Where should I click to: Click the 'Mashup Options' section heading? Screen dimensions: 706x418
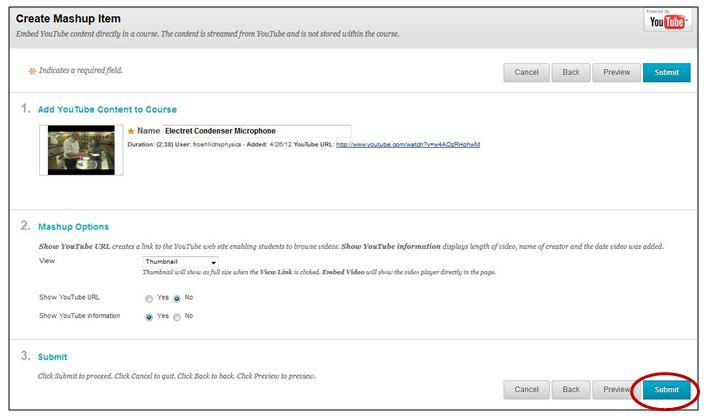(x=73, y=227)
